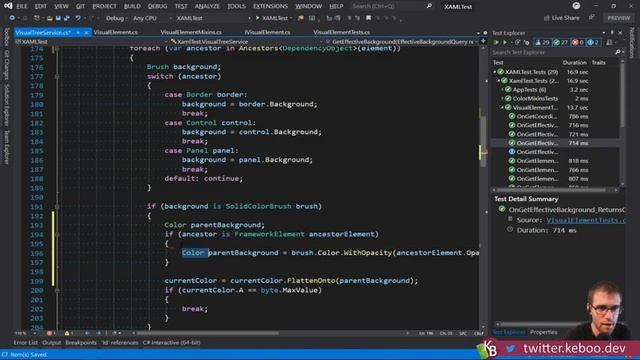Toggle the passed tests filter showing 27
Screen dimensions: 640x360
pos(561,42)
